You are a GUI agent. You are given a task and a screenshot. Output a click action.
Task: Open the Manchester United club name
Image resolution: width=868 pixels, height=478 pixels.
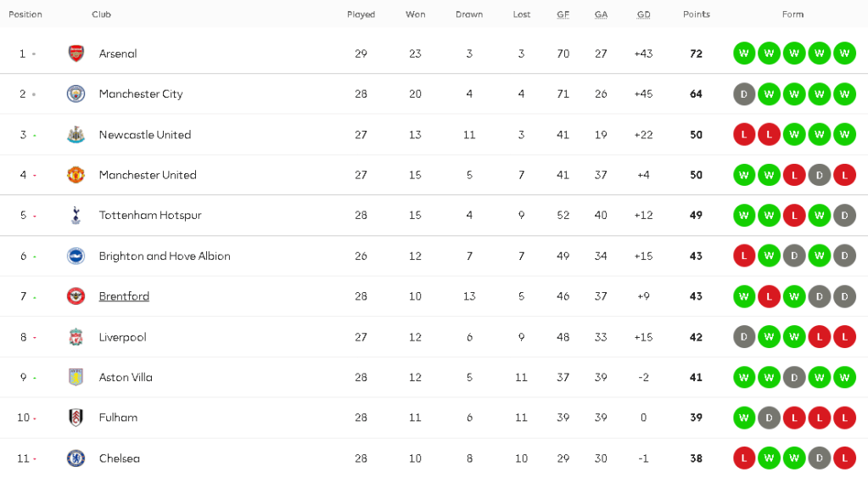coord(148,175)
